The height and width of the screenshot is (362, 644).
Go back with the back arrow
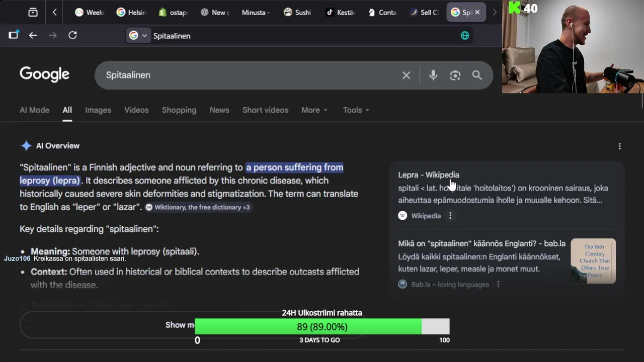pyautogui.click(x=33, y=35)
